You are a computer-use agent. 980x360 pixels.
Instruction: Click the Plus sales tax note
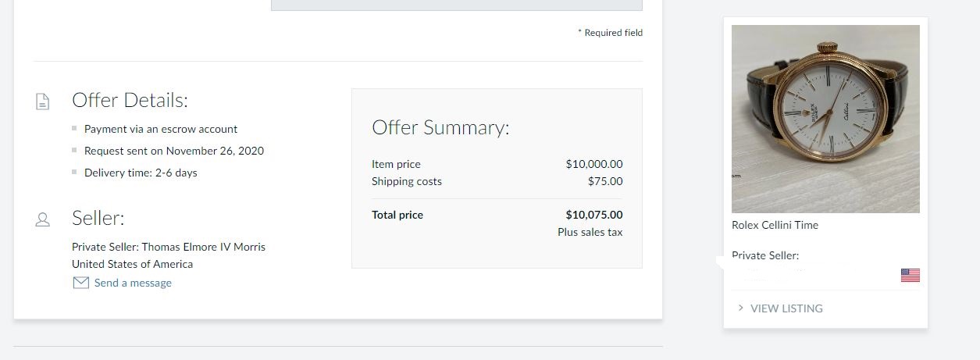pos(590,232)
